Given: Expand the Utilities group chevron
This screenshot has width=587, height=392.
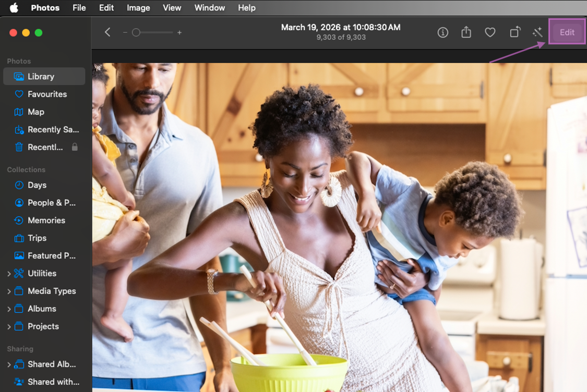Looking at the screenshot, I should pyautogui.click(x=9, y=274).
